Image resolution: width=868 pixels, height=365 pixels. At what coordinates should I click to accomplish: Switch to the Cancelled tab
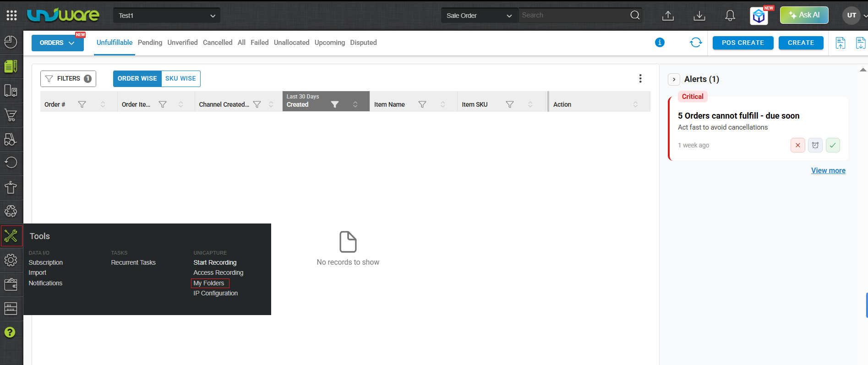(218, 43)
